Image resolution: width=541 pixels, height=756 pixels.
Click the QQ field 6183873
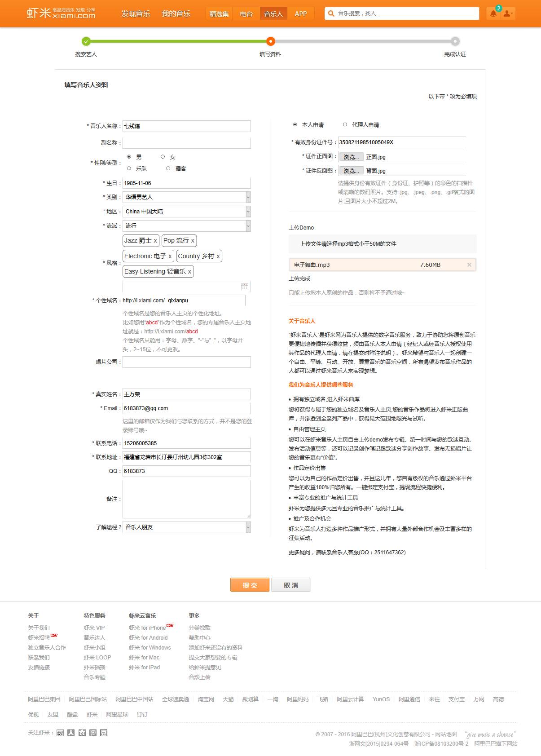[187, 471]
